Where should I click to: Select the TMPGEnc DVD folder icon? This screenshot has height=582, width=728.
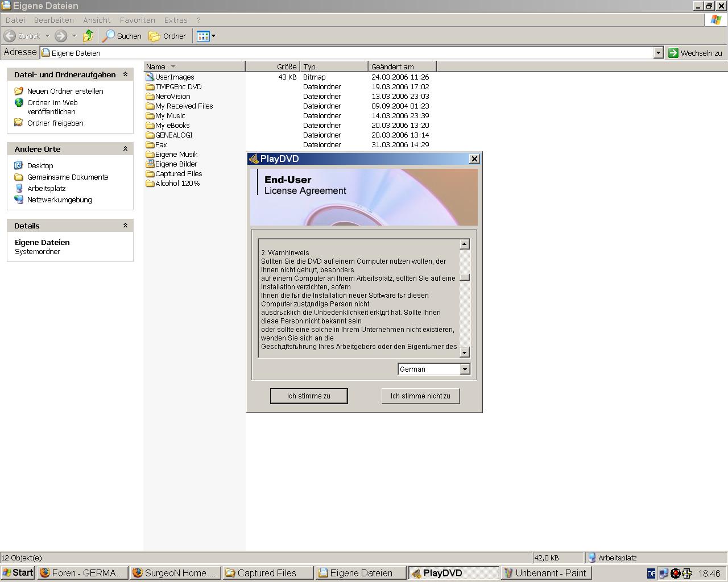coord(150,86)
